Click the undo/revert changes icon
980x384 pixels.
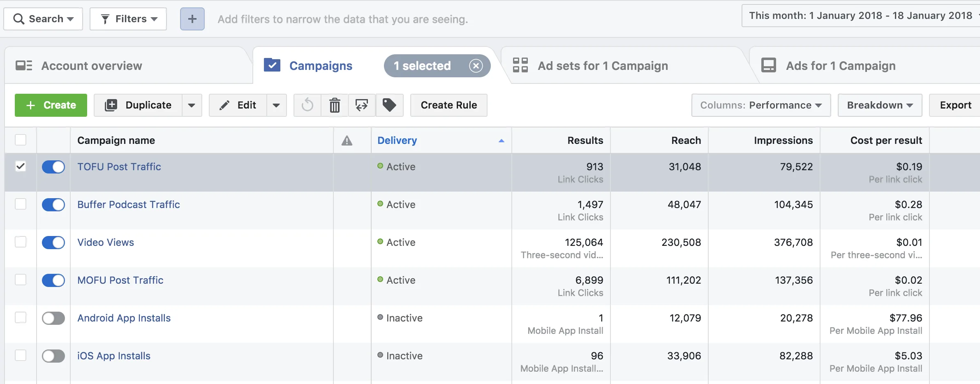[x=307, y=105]
